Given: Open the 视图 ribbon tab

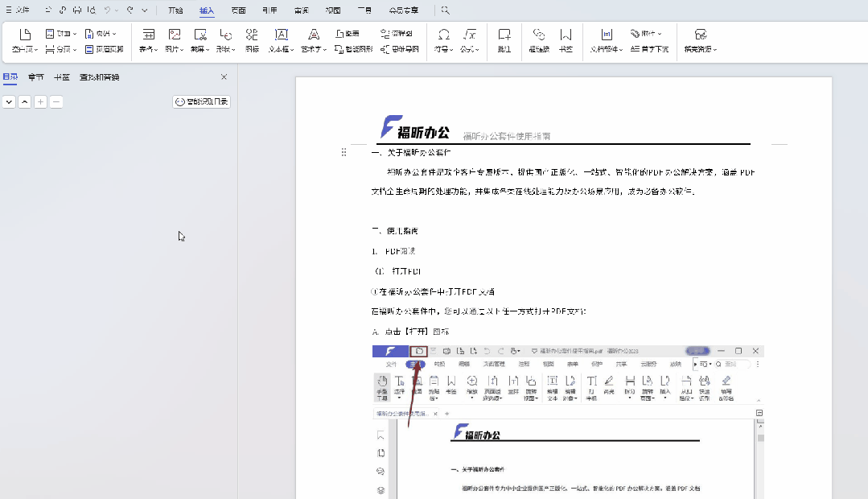Looking at the screenshot, I should [331, 10].
